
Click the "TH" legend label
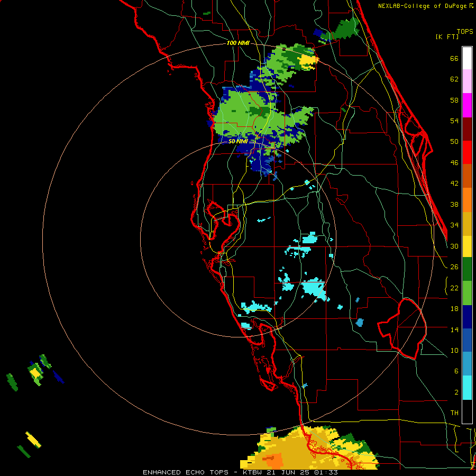[454, 413]
